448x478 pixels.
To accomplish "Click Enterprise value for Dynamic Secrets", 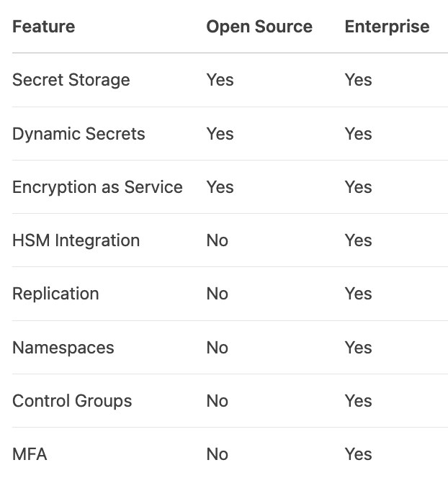I will coord(358,134).
